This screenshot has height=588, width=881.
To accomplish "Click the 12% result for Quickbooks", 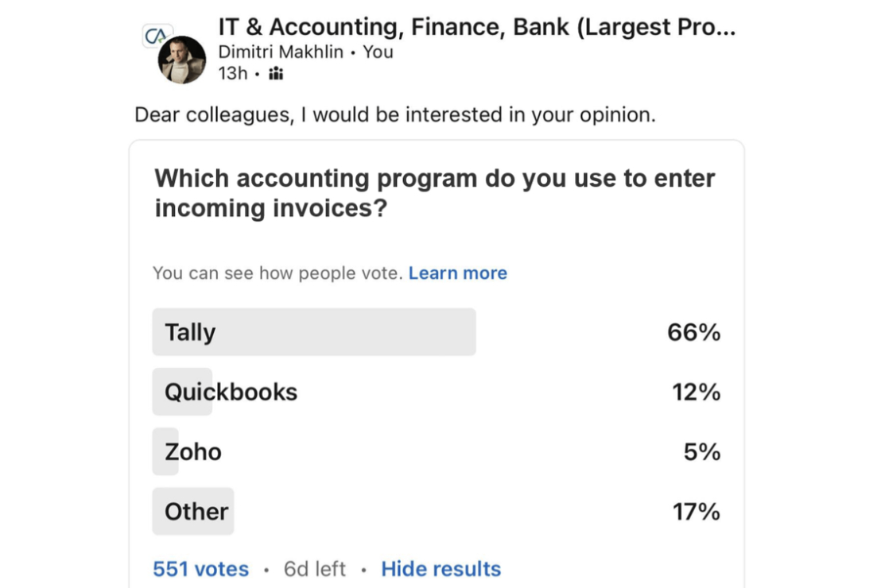I will point(696,392).
